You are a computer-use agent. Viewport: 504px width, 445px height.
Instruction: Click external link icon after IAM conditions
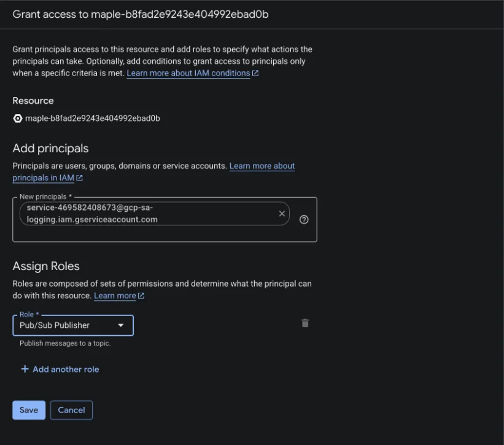(255, 73)
